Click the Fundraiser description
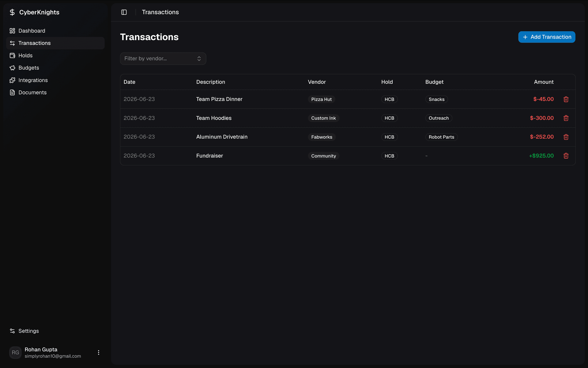588x368 pixels. (x=209, y=156)
